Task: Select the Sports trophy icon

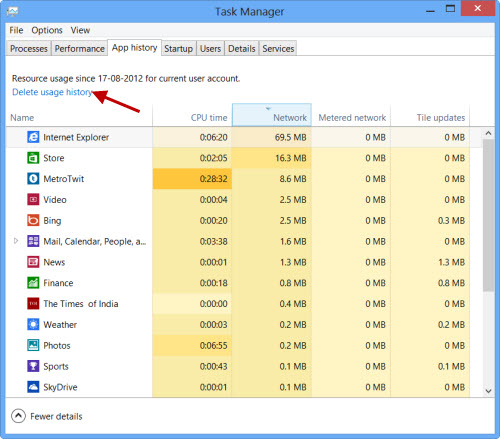Action: (x=33, y=366)
